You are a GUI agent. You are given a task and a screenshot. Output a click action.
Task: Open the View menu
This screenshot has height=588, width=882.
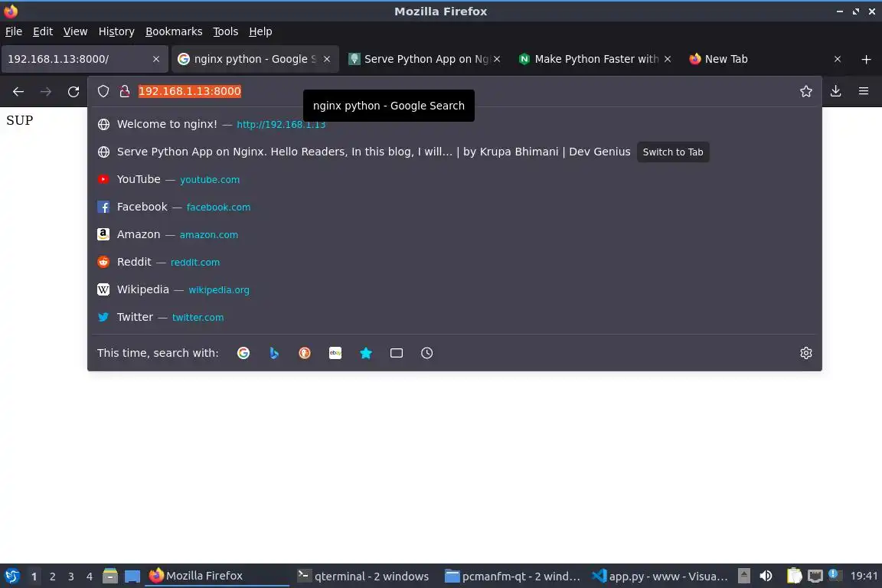[75, 31]
